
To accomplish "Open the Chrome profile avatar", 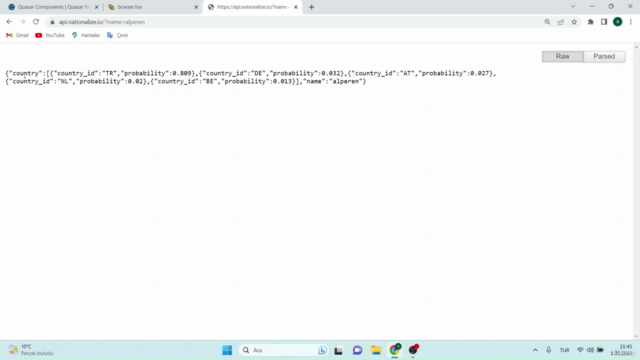I will pos(618,22).
